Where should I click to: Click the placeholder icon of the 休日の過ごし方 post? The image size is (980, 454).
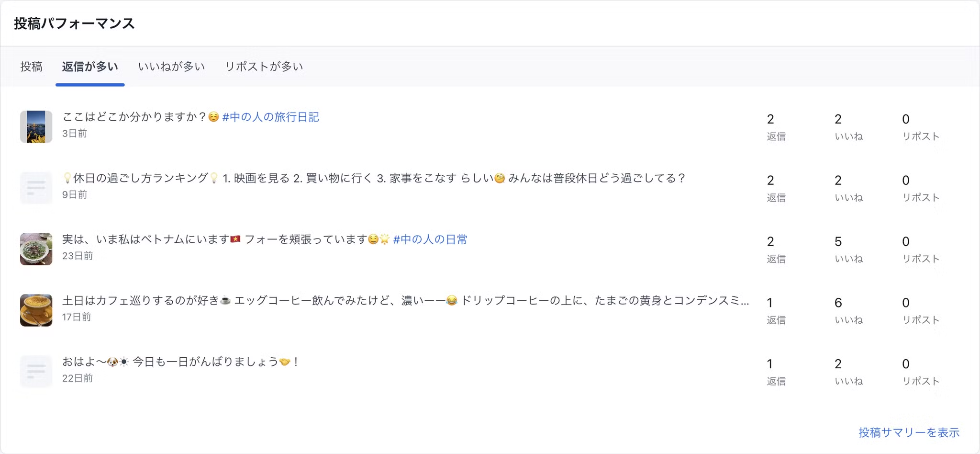(36, 188)
